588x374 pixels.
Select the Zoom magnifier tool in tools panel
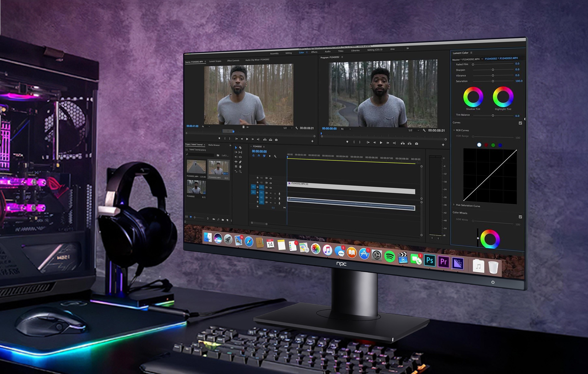[x=240, y=171]
